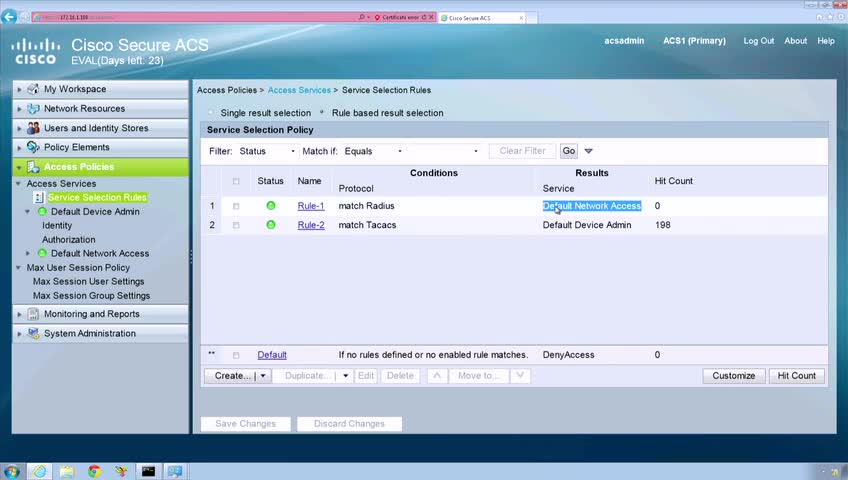Open the Rule-2 link

[x=311, y=225]
